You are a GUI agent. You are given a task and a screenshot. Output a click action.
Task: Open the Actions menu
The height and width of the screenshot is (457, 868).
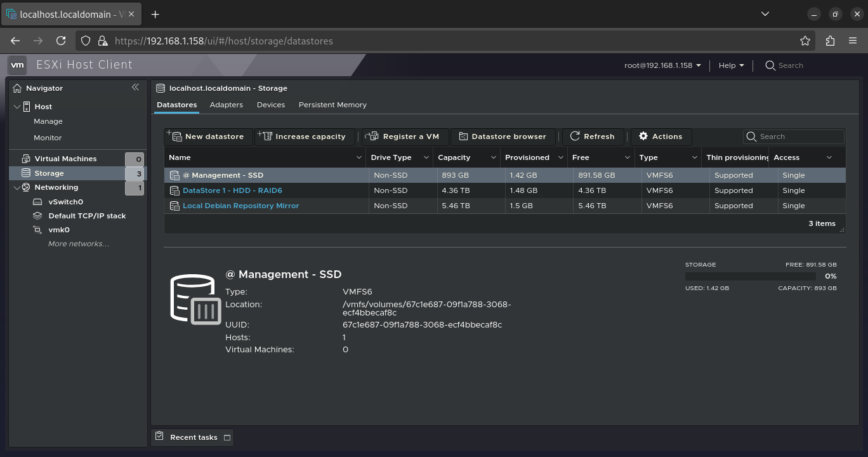(661, 136)
